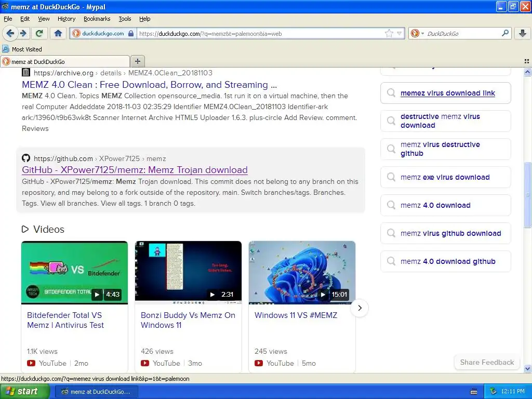
Task: Open the Help menu
Action: click(x=144, y=19)
